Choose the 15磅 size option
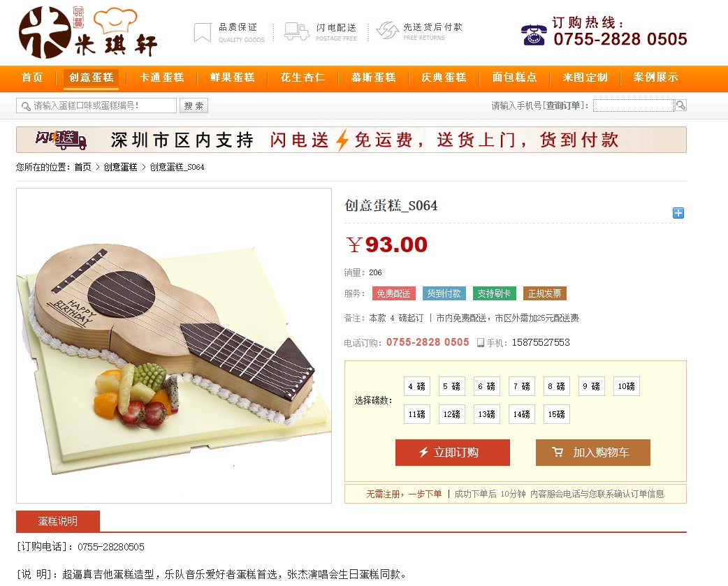The height and width of the screenshot is (586, 728). pyautogui.click(x=556, y=414)
